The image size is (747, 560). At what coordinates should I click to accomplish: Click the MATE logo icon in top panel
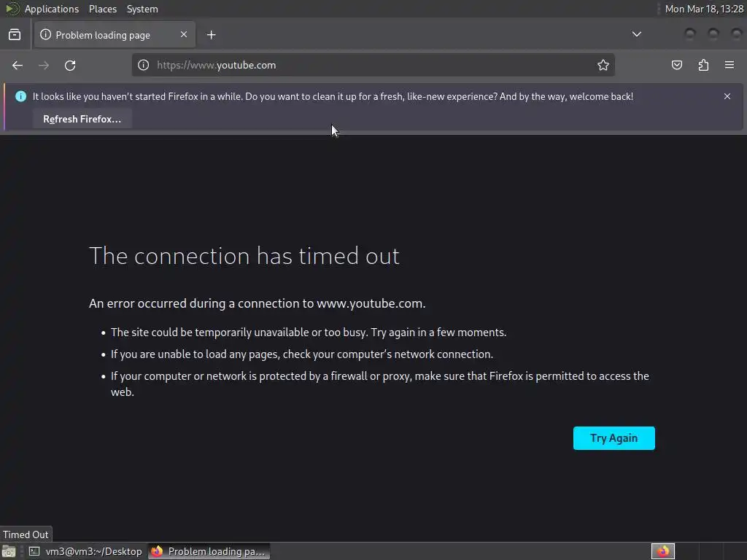click(12, 9)
